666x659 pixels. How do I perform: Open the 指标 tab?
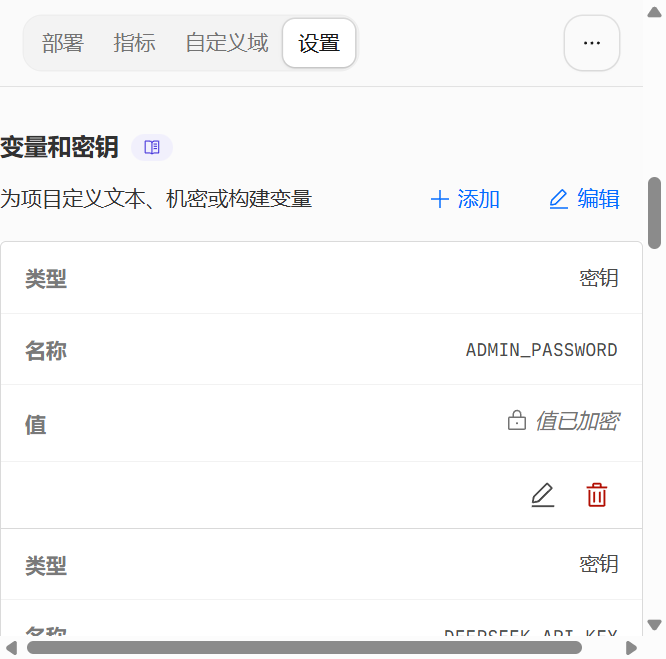[x=134, y=43]
